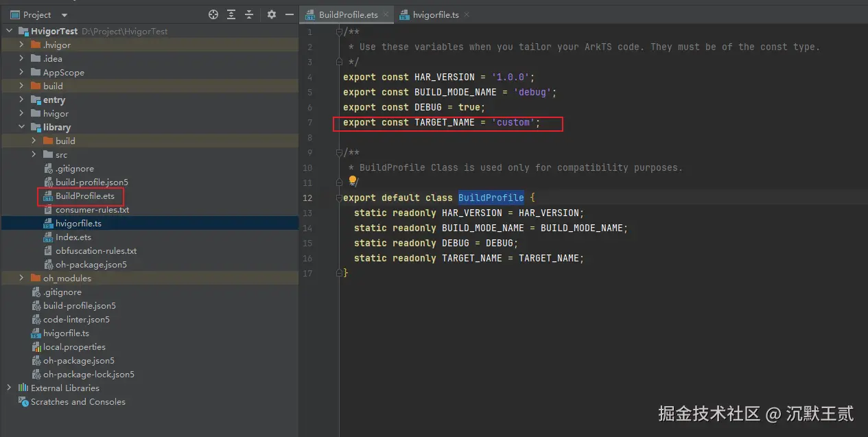Select root-level hvigorfile.ts file
The height and width of the screenshot is (437, 868).
point(66,333)
